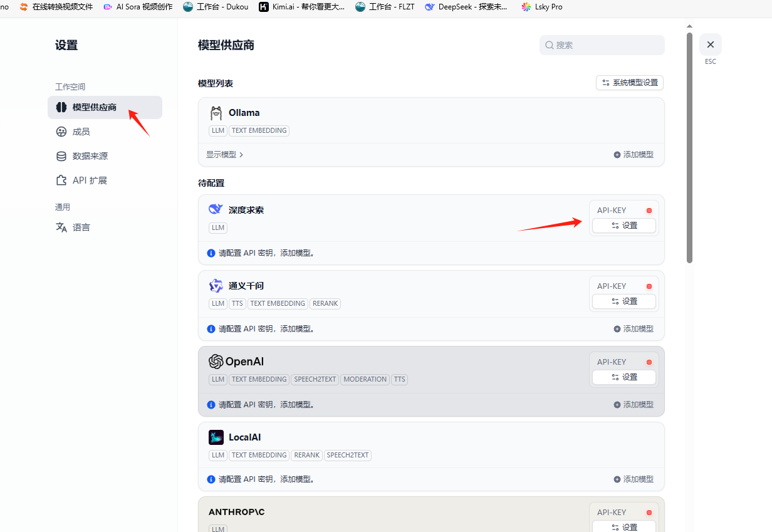Click 添加模型 in the 通义千问 card
772x532 pixels.
pos(634,328)
